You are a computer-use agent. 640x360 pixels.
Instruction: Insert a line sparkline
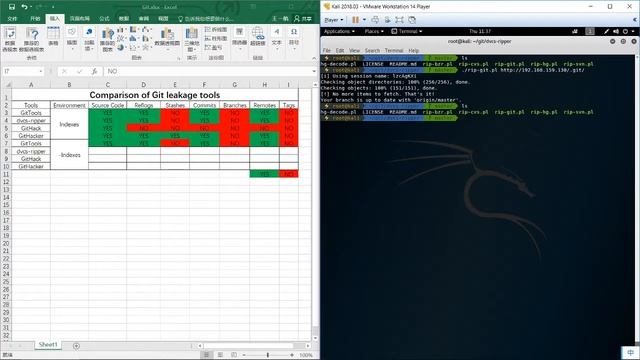(216, 29)
